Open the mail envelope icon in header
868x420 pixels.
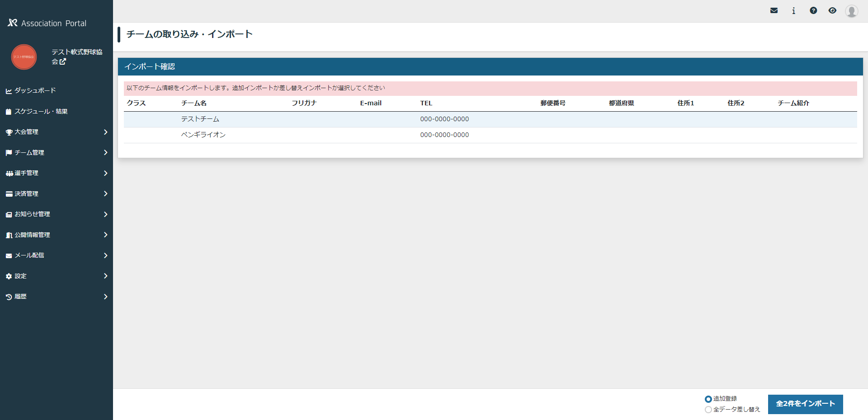tap(774, 10)
